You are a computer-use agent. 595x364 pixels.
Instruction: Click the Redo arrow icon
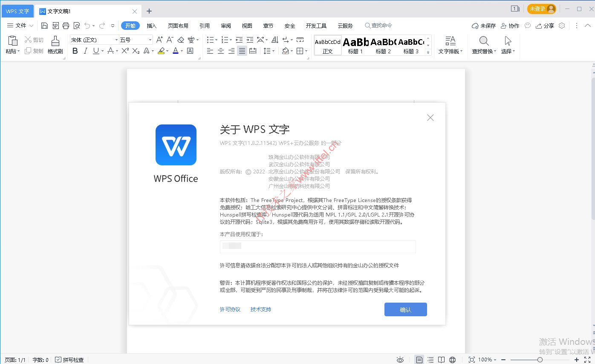pos(102,26)
